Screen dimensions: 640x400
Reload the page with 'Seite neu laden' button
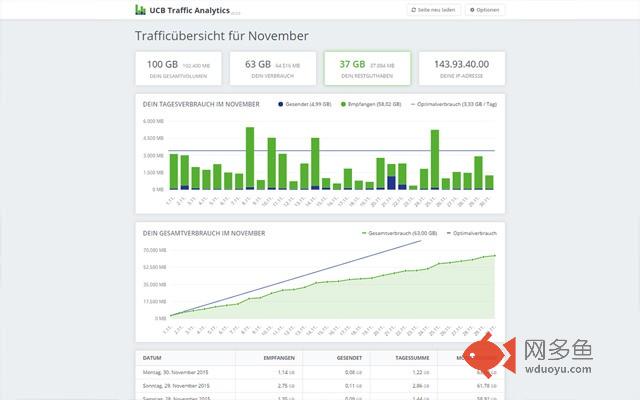click(434, 10)
